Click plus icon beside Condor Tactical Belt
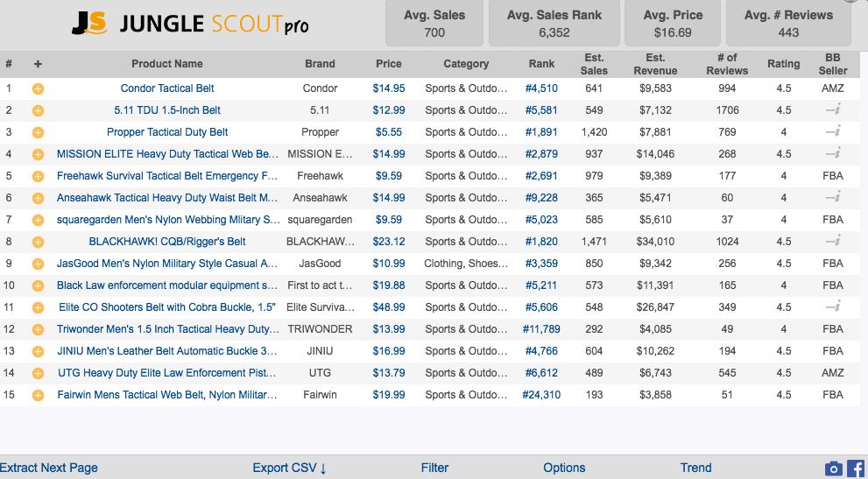 tap(38, 88)
